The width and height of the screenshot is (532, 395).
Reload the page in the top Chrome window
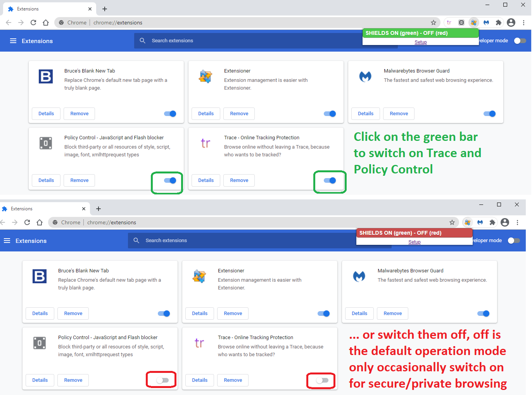point(33,23)
